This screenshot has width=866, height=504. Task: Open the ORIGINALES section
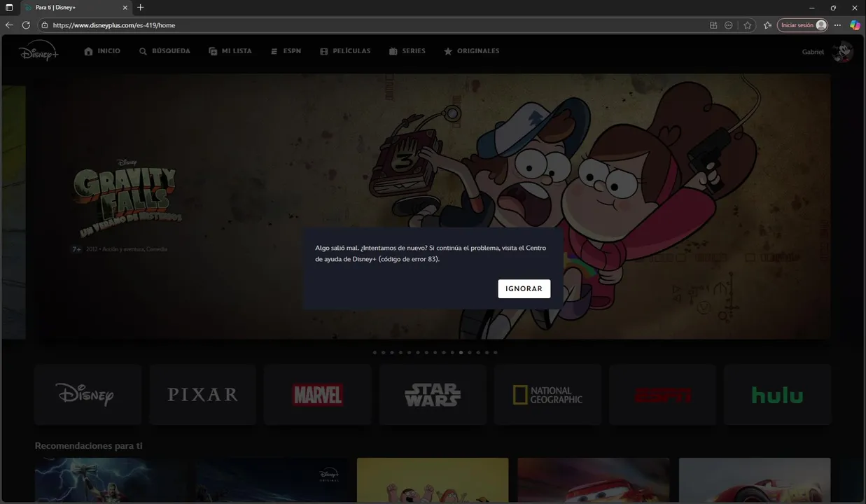pyautogui.click(x=472, y=51)
